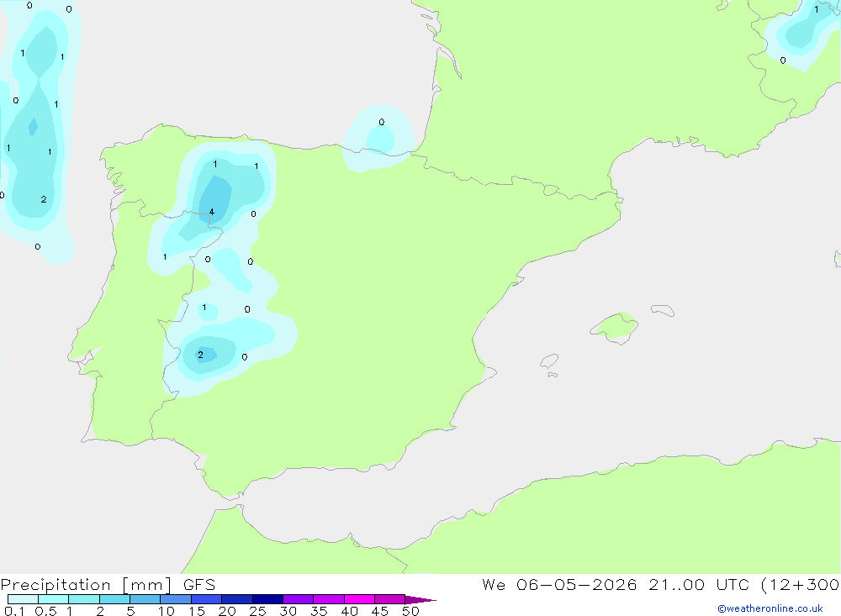Click the lightest 0.1–0.5 mm legend swatch
841x616 pixels.
[x=23, y=599]
